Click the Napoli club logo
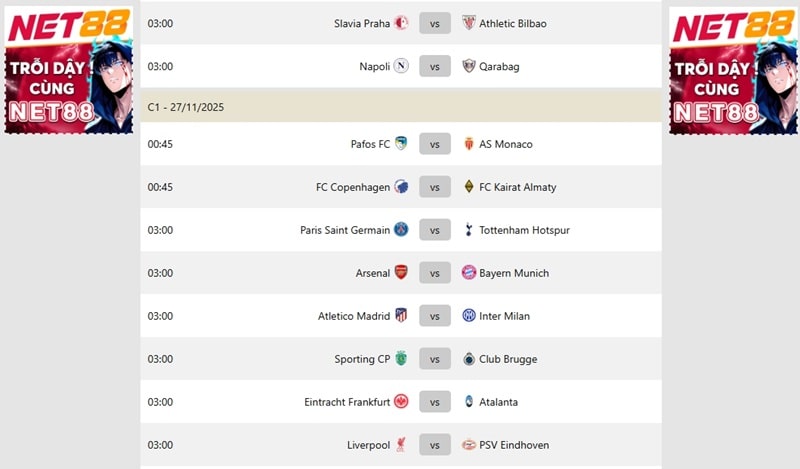 click(x=401, y=66)
